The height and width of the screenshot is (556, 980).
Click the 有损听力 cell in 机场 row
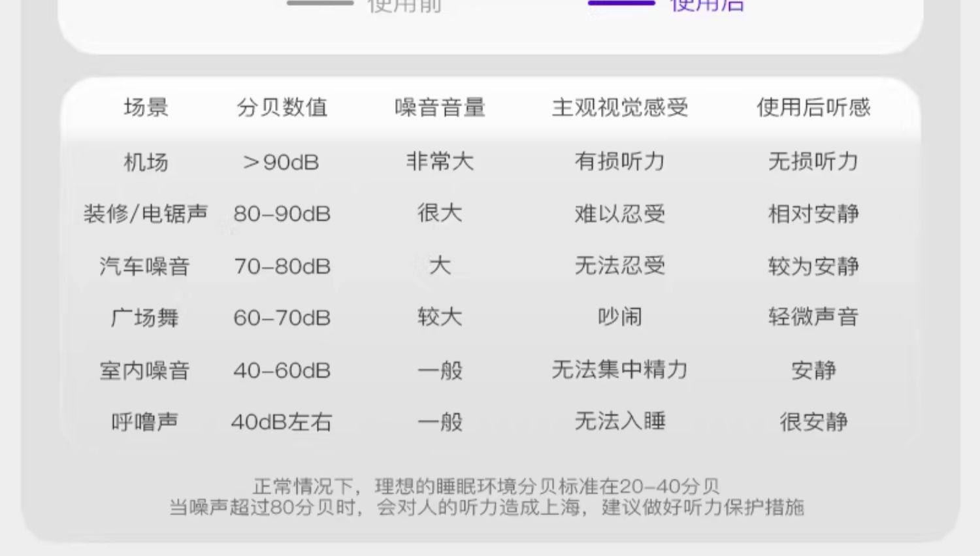tap(619, 161)
